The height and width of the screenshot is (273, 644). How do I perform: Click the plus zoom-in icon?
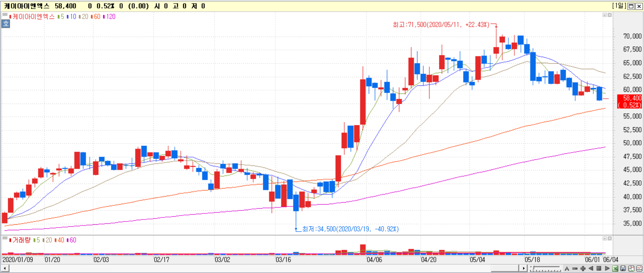(583, 269)
